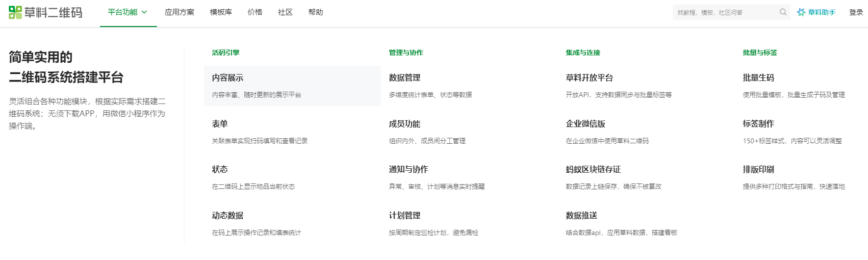Open the 数据管理 feature
The height and width of the screenshot is (260, 868).
[x=405, y=78]
